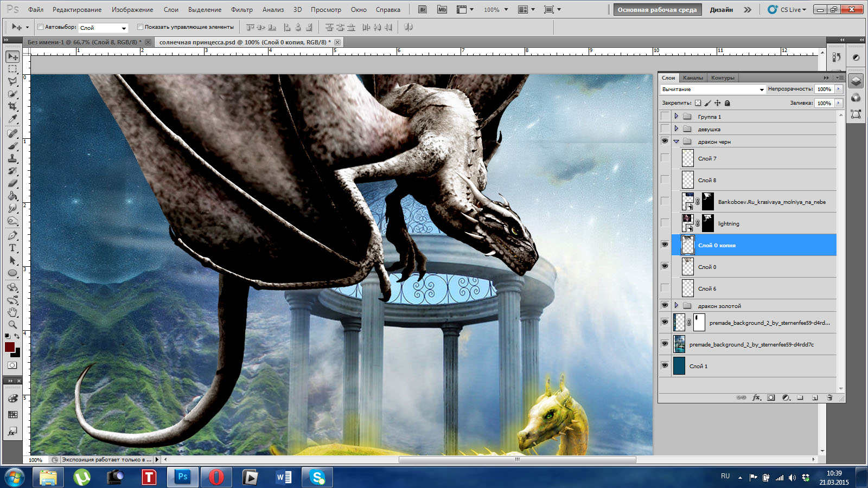The height and width of the screenshot is (488, 868).
Task: Show the 'Слой 7' layer
Action: tap(665, 158)
